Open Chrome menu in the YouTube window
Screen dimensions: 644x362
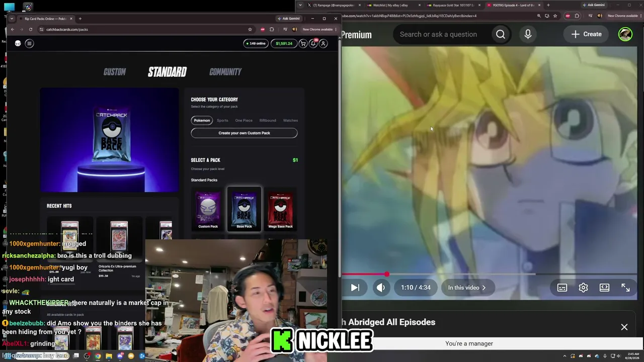tap(641, 16)
